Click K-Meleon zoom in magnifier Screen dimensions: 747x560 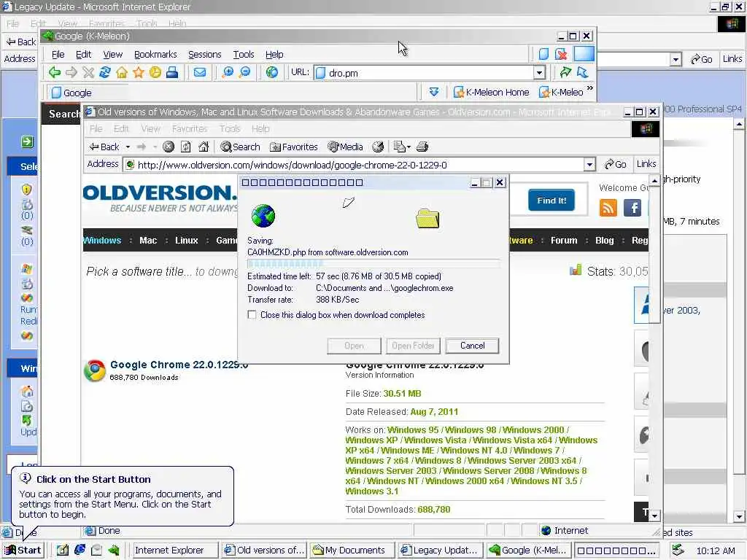tap(228, 72)
